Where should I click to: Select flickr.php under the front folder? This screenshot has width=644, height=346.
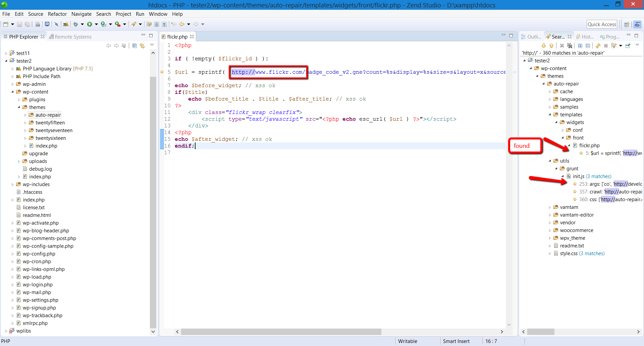590,145
